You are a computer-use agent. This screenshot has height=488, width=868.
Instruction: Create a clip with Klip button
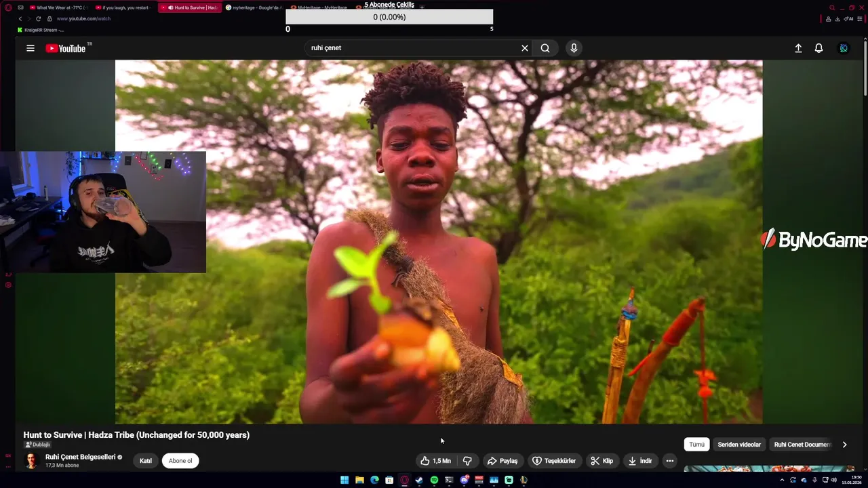pos(601,461)
